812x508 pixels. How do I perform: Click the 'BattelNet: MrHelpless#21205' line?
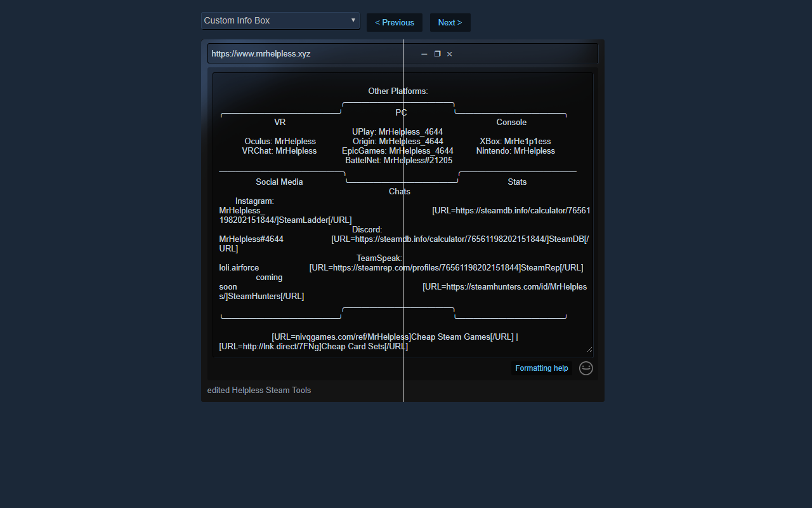(x=399, y=161)
